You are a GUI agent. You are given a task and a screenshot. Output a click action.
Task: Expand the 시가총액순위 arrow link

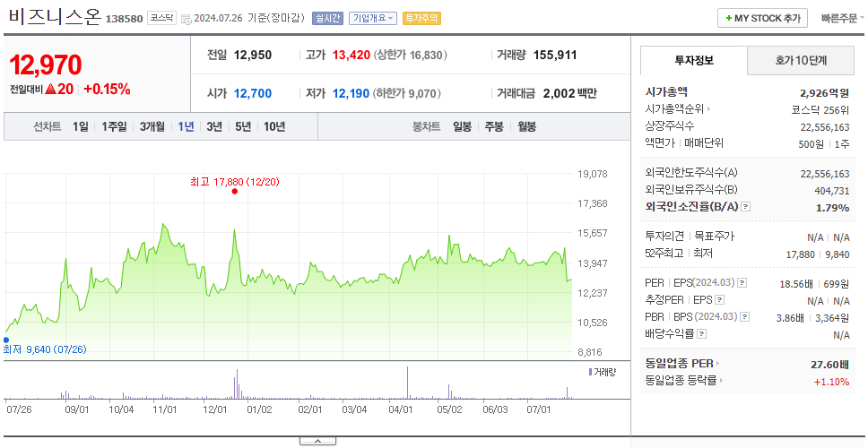(x=709, y=109)
